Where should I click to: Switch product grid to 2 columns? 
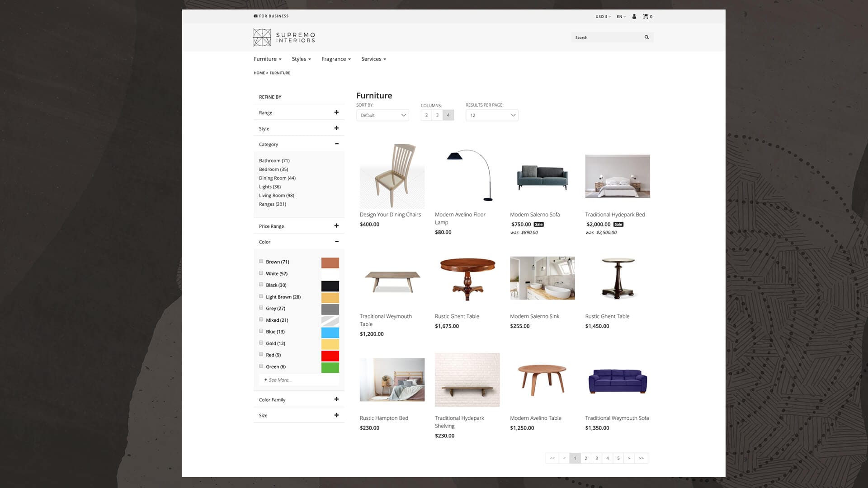pos(426,115)
